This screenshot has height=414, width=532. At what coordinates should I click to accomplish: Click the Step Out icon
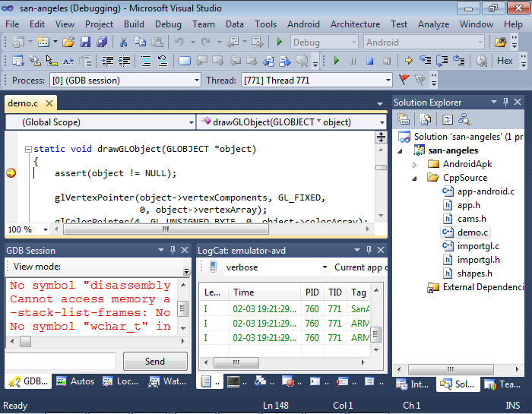tap(459, 61)
